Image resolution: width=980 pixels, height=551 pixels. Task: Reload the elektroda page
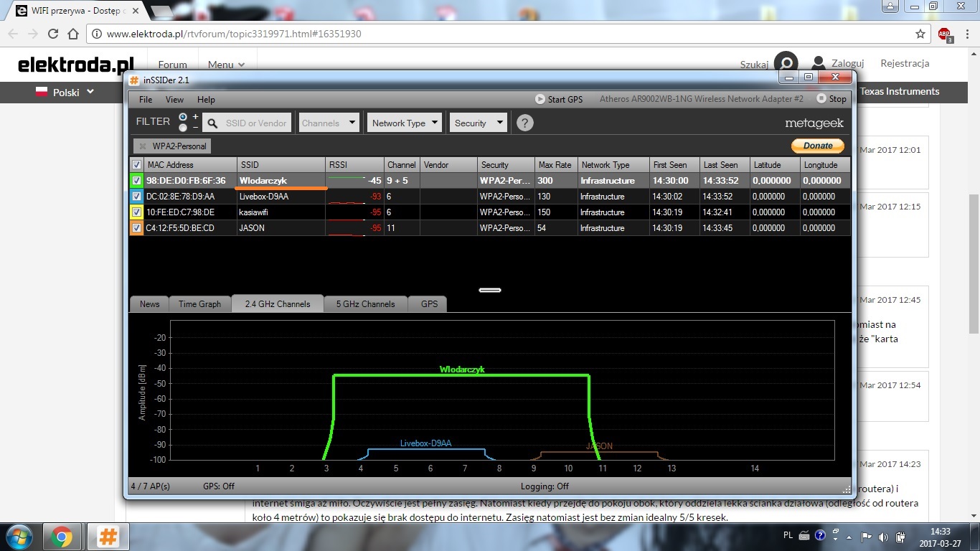(53, 34)
